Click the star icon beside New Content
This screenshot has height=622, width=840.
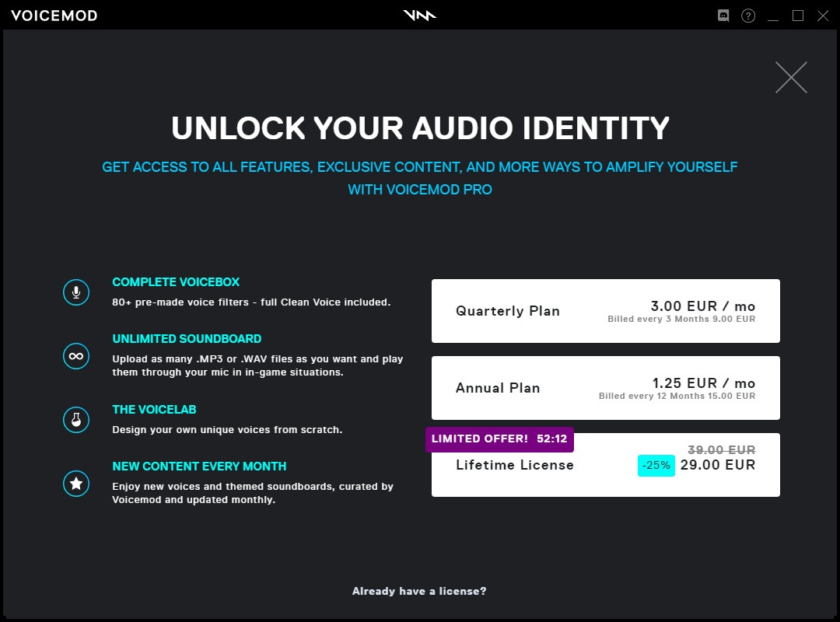click(x=76, y=484)
